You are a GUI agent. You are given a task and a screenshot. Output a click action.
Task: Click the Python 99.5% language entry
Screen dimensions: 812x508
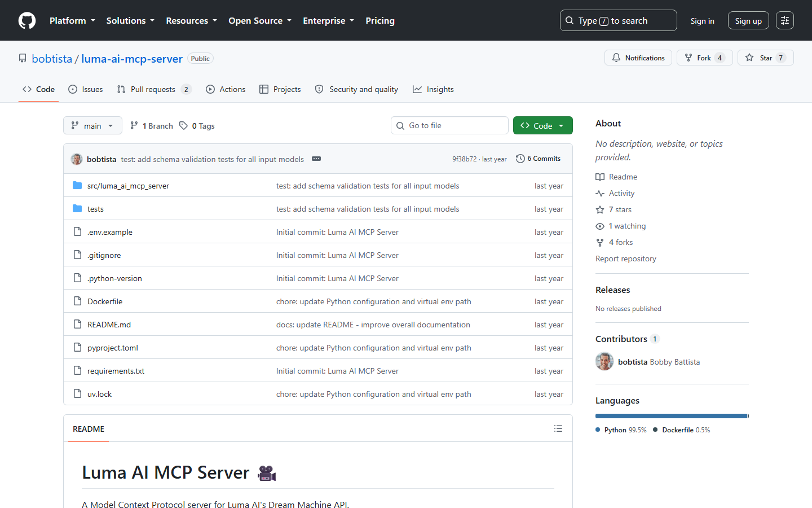pyautogui.click(x=621, y=430)
